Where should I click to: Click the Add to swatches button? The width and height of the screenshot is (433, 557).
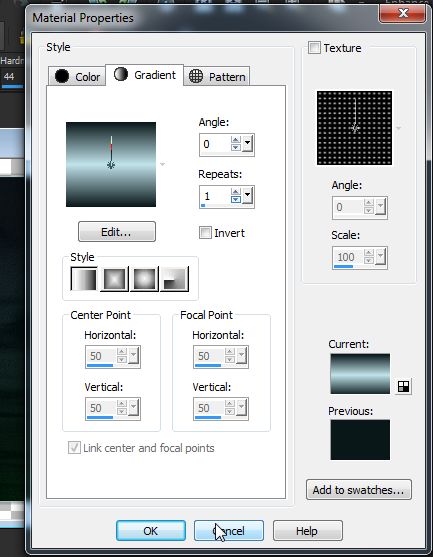pos(359,490)
